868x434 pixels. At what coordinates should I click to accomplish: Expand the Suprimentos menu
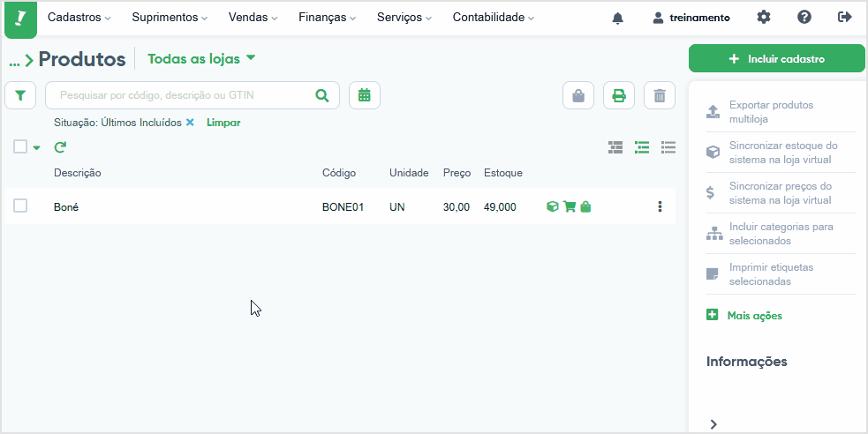coord(170,18)
